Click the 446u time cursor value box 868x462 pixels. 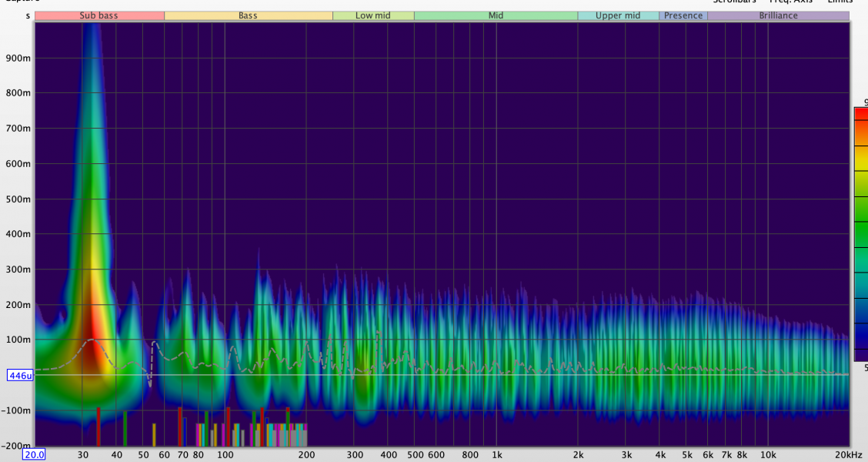pyautogui.click(x=21, y=376)
